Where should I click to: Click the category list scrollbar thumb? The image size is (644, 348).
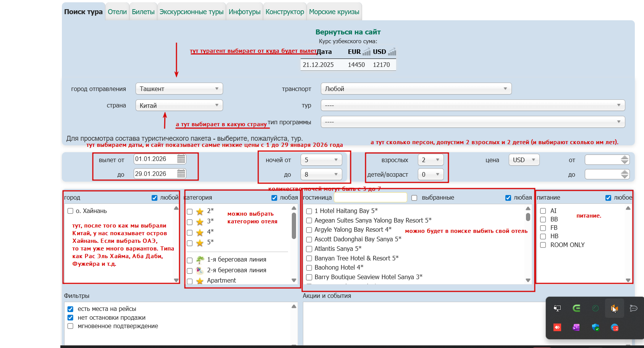coord(294,226)
